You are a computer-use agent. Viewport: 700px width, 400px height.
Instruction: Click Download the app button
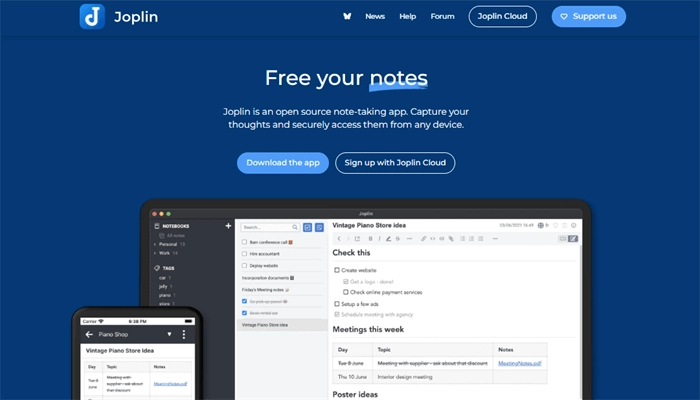click(x=283, y=163)
